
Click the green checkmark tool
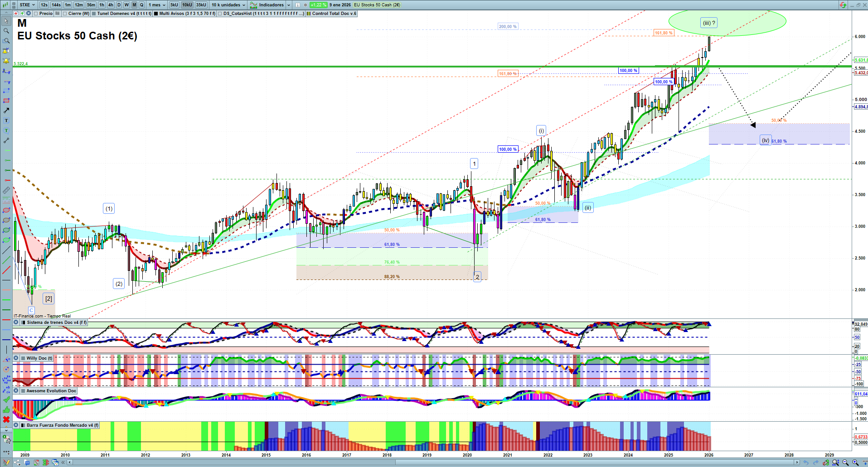(6, 400)
